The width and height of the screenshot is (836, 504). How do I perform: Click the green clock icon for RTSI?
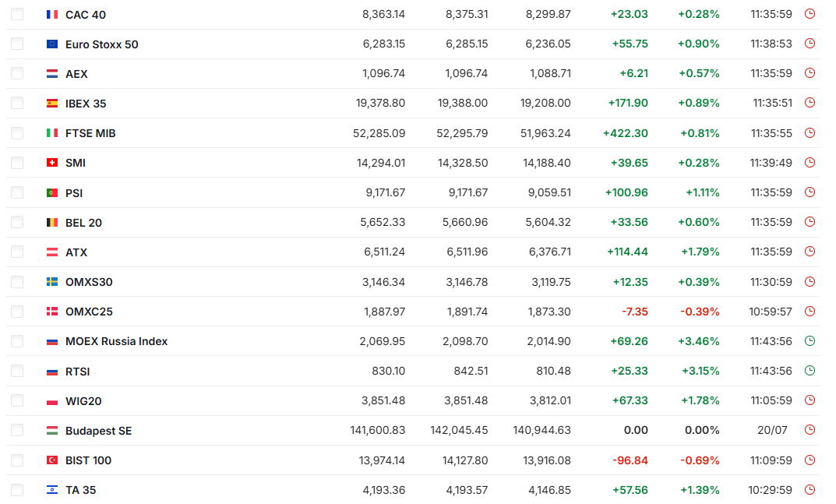point(810,371)
